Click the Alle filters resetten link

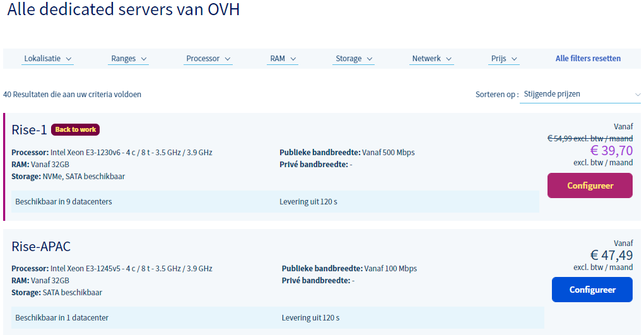(588, 59)
